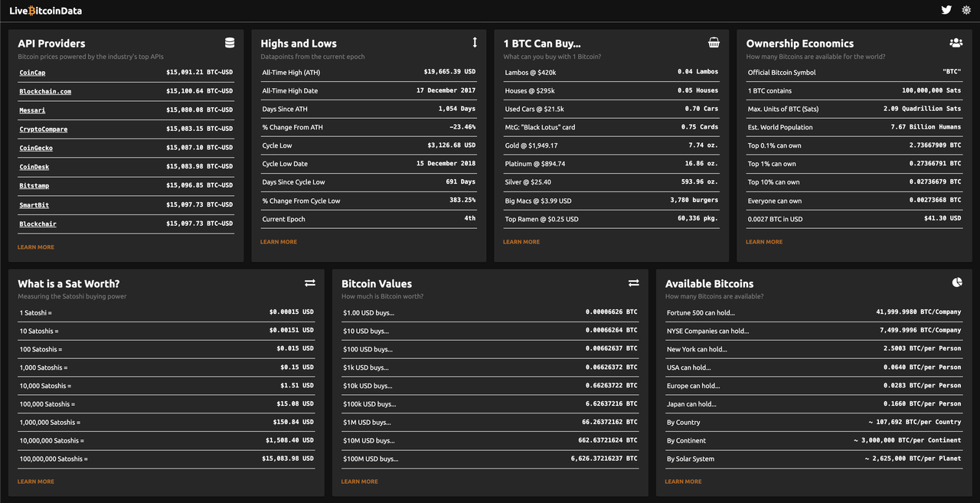Click the 'Top 1% can own' label
This screenshot has height=503, width=980.
click(772, 164)
